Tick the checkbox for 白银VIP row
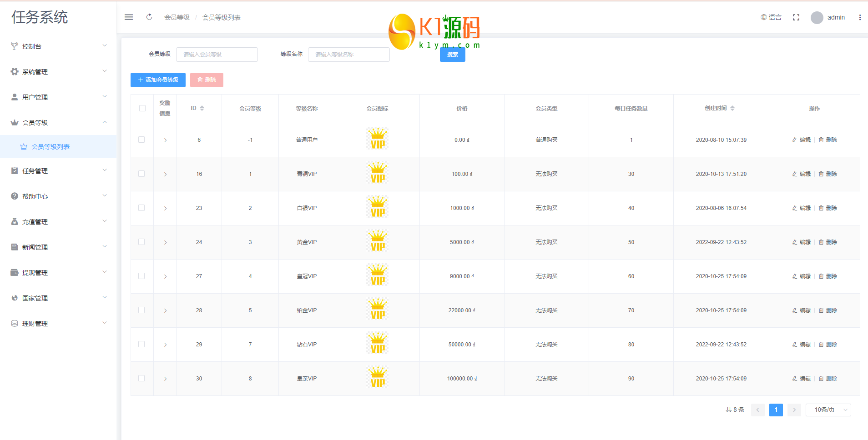The height and width of the screenshot is (440, 868). [x=141, y=208]
